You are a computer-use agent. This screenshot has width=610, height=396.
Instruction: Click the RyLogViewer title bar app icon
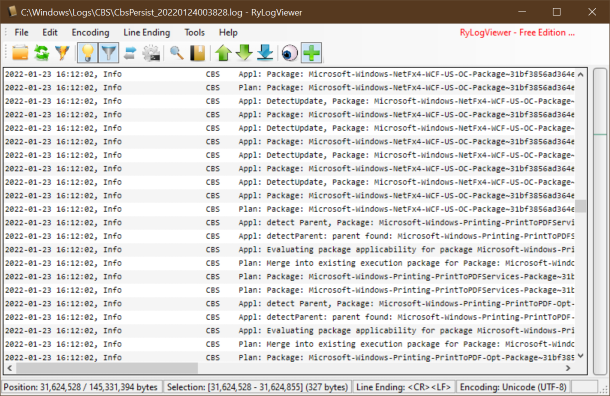click(12, 12)
